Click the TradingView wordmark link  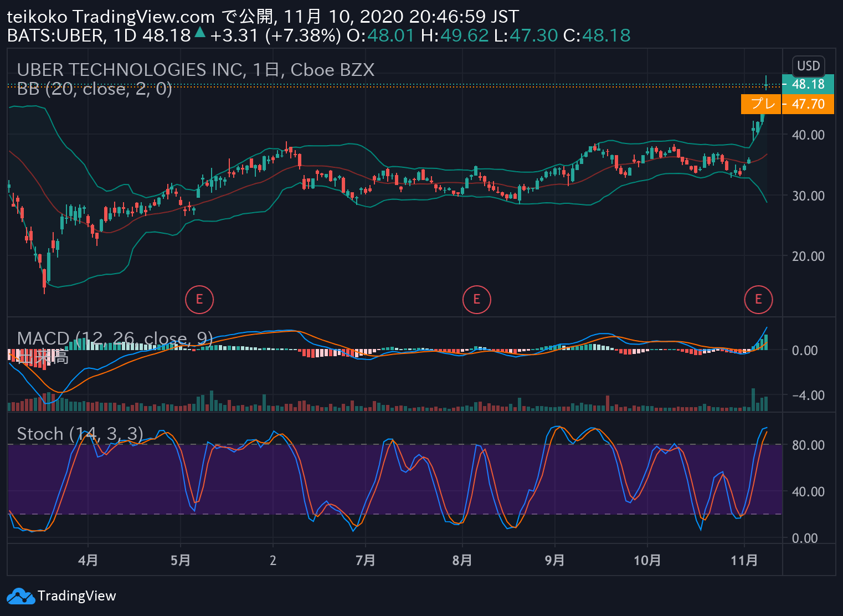pos(77,596)
